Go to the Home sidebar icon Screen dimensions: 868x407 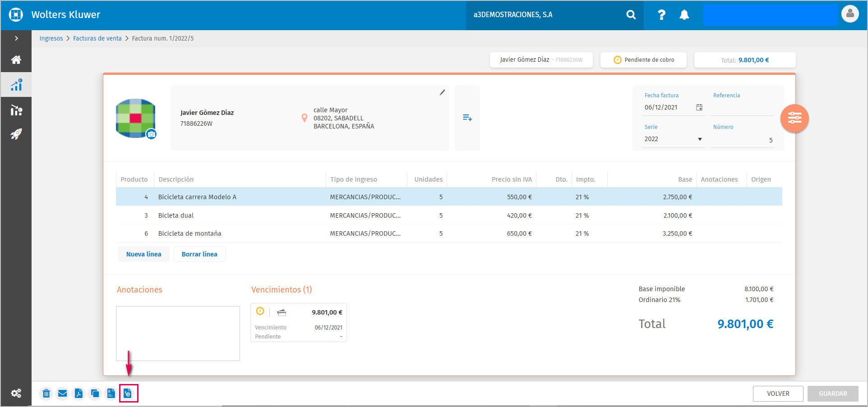(16, 59)
